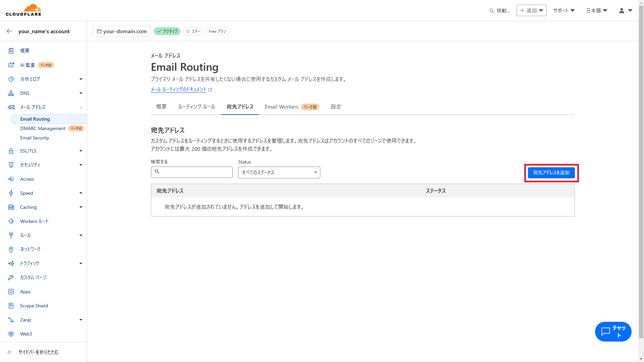This screenshot has width=644, height=362.
Task: Click the Cloudflare logo
Action: click(23, 10)
